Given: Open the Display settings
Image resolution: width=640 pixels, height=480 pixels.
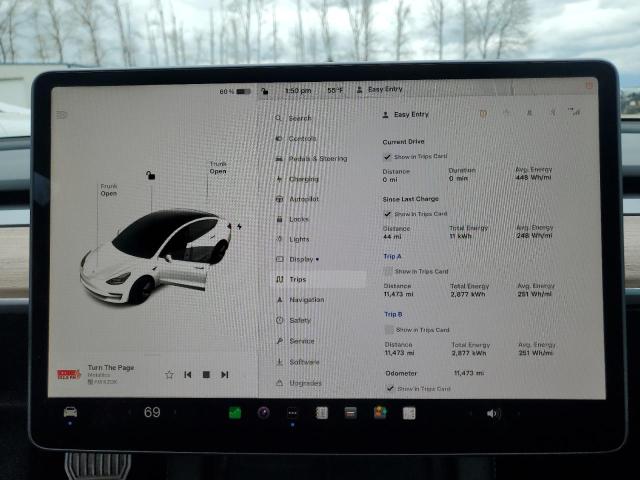Looking at the screenshot, I should (x=298, y=259).
